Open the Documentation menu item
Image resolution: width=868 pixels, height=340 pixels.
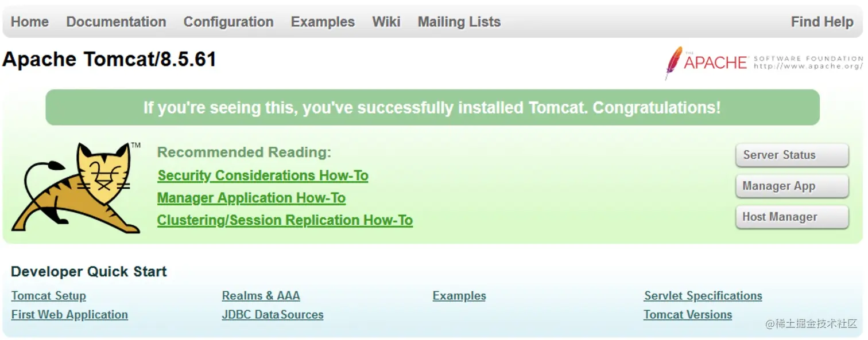click(116, 22)
